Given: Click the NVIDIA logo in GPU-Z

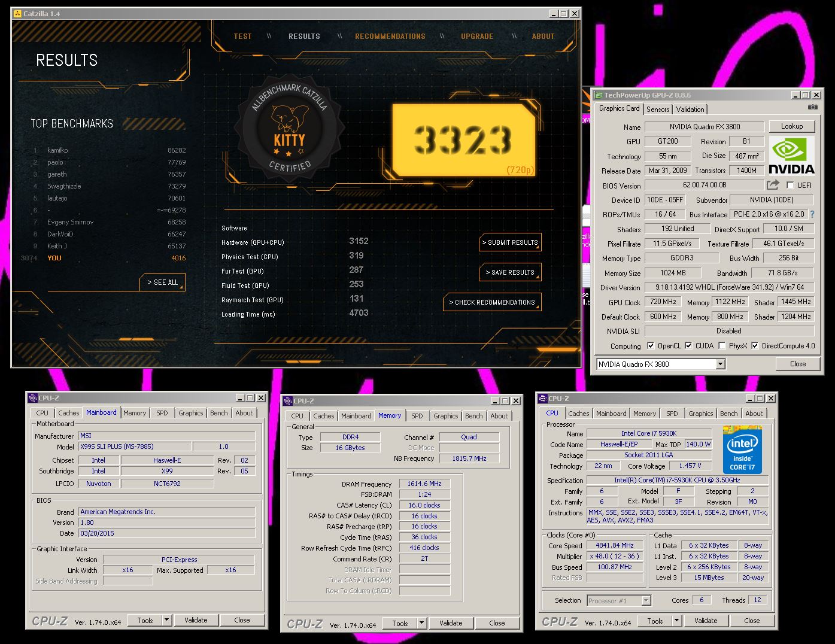Looking at the screenshot, I should click(x=791, y=156).
